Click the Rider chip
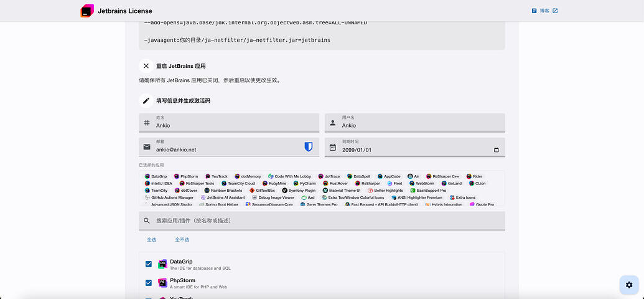The width and height of the screenshot is (644, 299). click(x=474, y=176)
